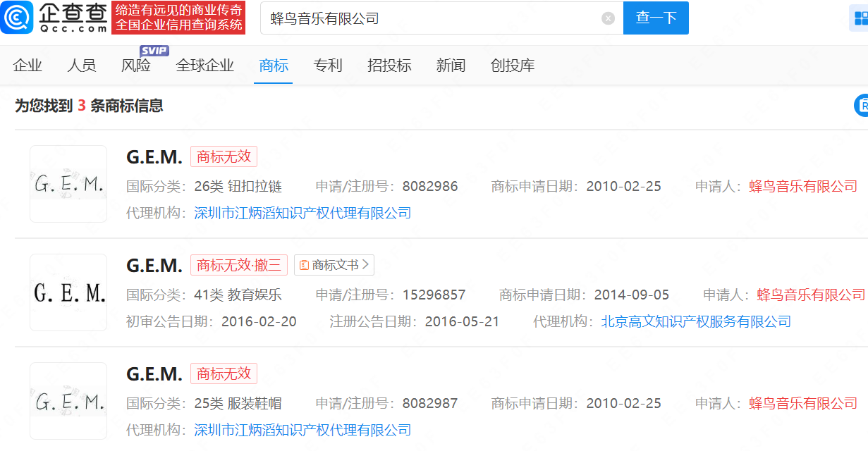Image resolution: width=868 pixels, height=451 pixels.
Task: Open applicant 蜂鸟音乐有限公司 in first result
Action: pos(803,186)
